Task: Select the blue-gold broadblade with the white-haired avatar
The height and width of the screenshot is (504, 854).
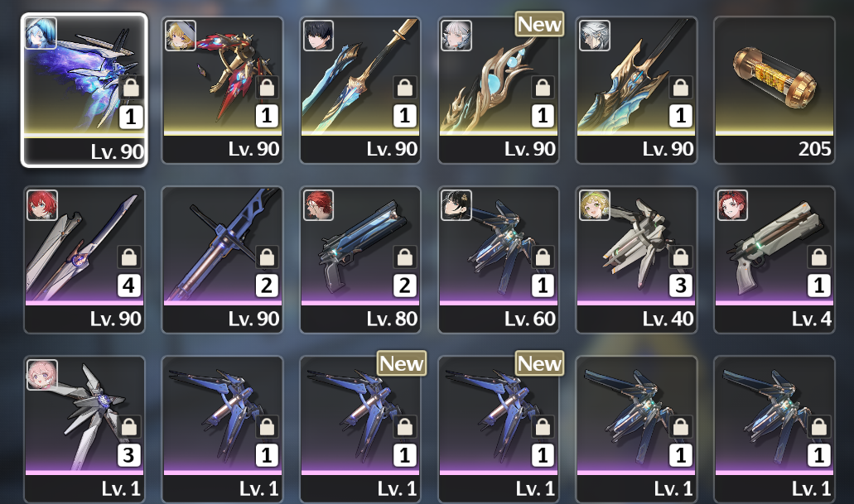Action: pyautogui.click(x=636, y=90)
